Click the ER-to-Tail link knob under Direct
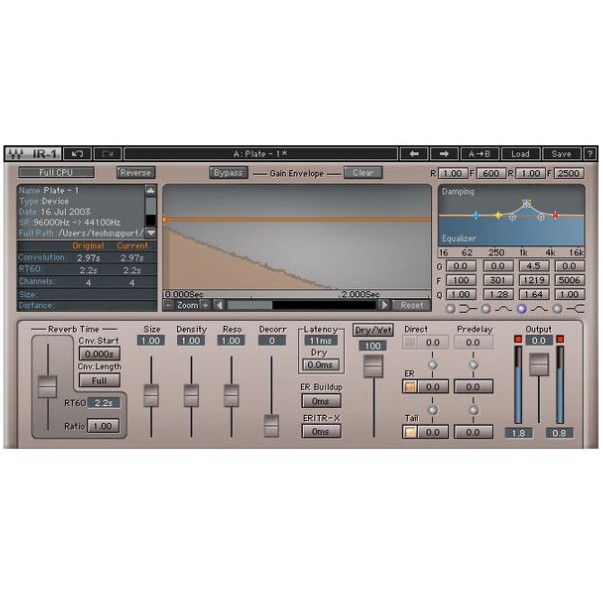This screenshot has width=603, height=603. point(433,410)
